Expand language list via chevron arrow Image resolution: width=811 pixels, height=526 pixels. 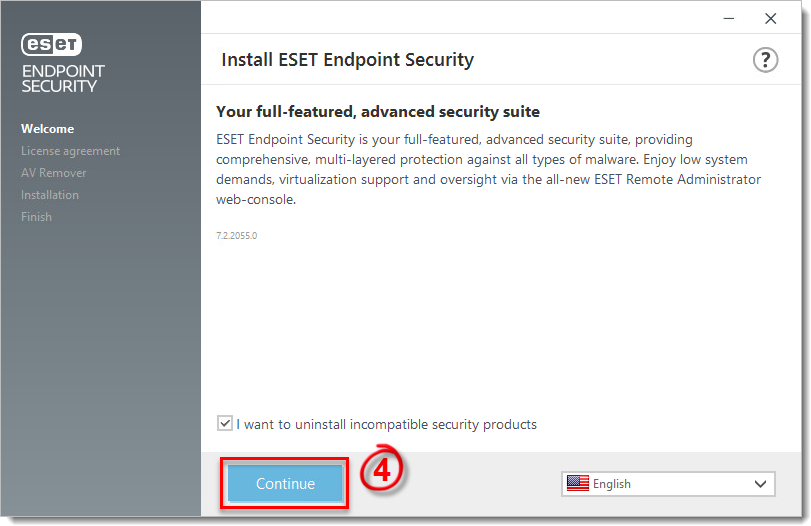point(760,484)
